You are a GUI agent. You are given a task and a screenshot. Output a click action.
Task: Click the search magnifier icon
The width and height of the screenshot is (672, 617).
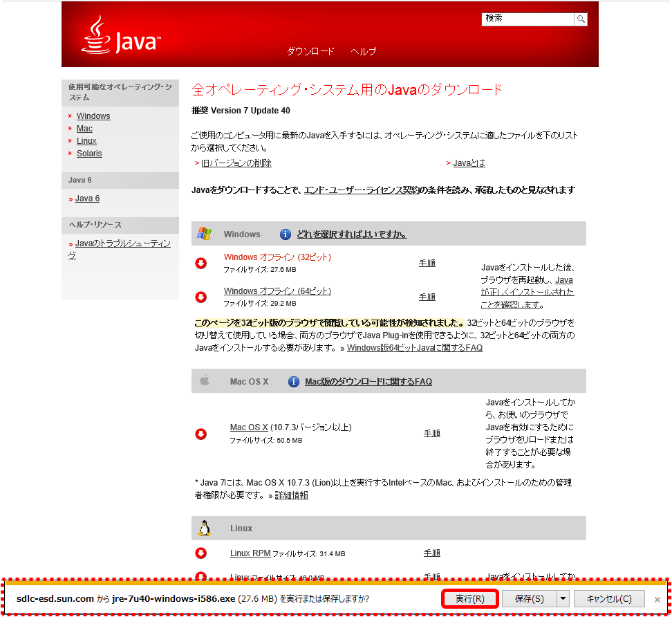[x=581, y=19]
